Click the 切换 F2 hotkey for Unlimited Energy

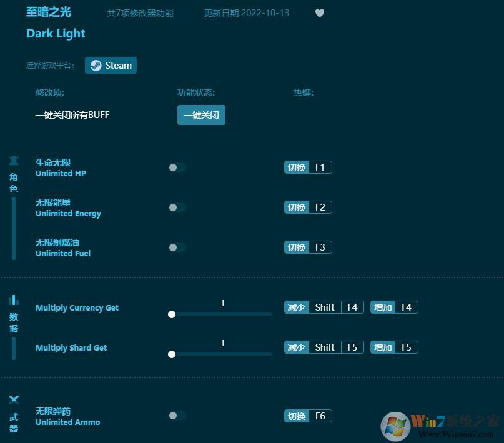307,207
